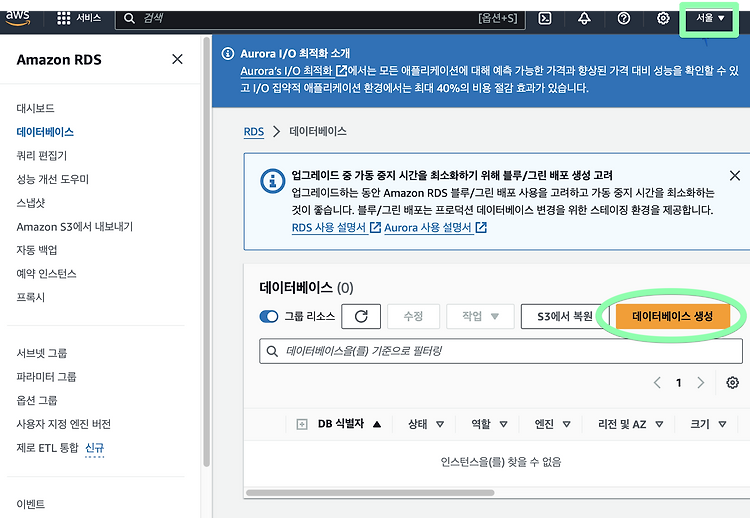Select 스냅샷 in the sidebar

[x=31, y=203]
